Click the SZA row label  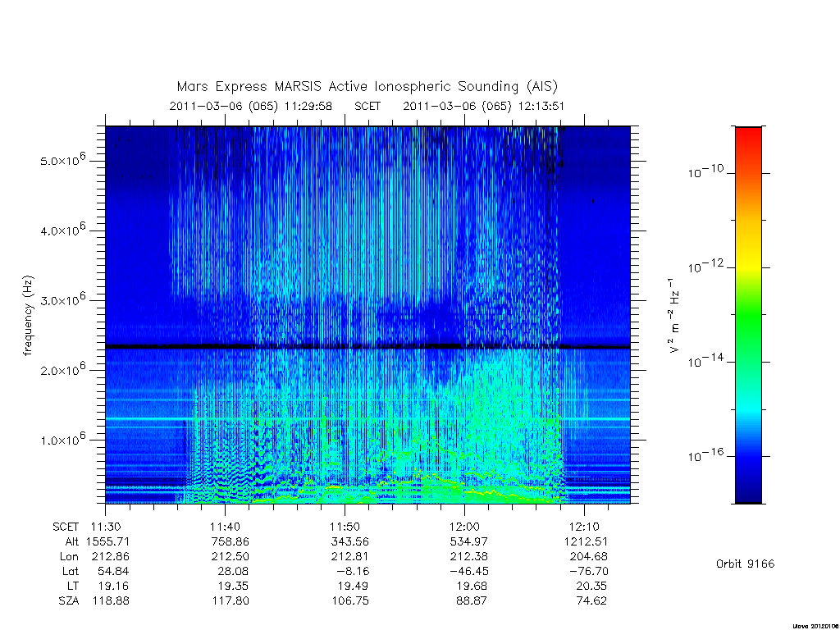tap(69, 601)
